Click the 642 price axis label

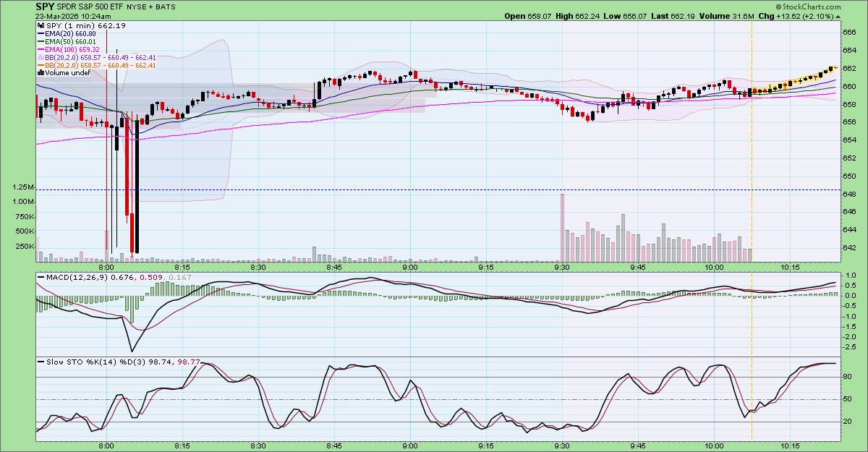coord(851,248)
